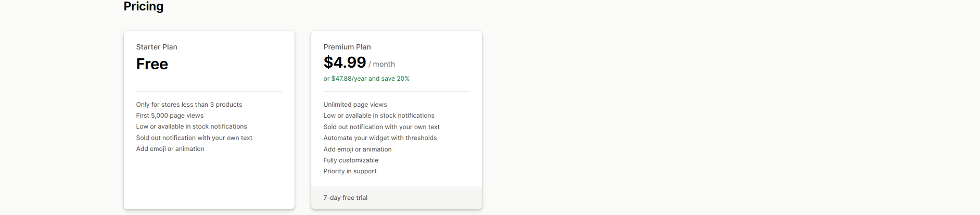The width and height of the screenshot is (980, 215).
Task: Select the Premium Plan title
Action: 347,47
